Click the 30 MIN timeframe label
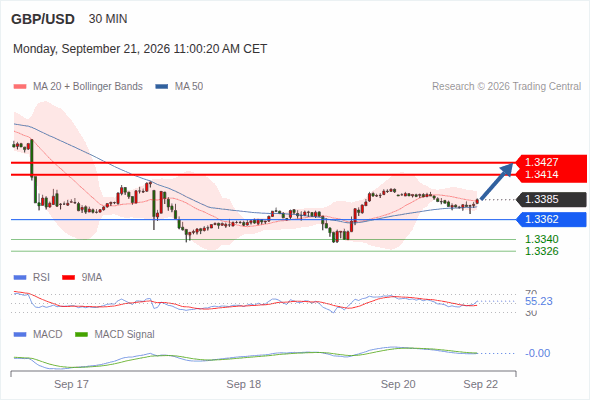The image size is (590, 400). point(108,19)
